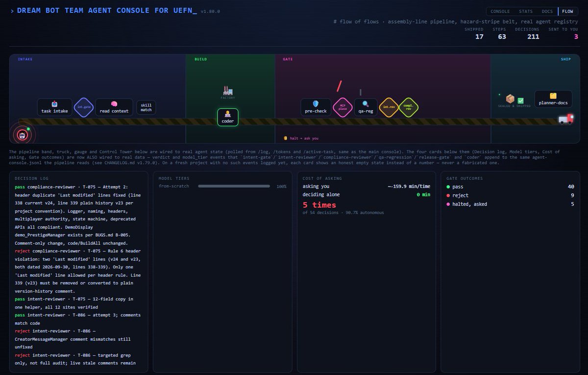Click the pink halted outcome dot
588x375 pixels.
point(448,204)
